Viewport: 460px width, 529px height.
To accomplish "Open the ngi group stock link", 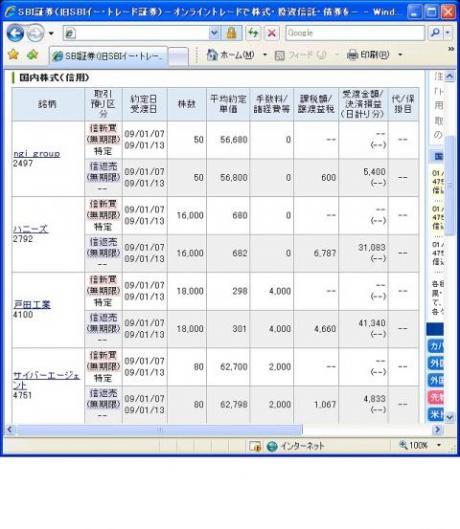I will pos(36,154).
